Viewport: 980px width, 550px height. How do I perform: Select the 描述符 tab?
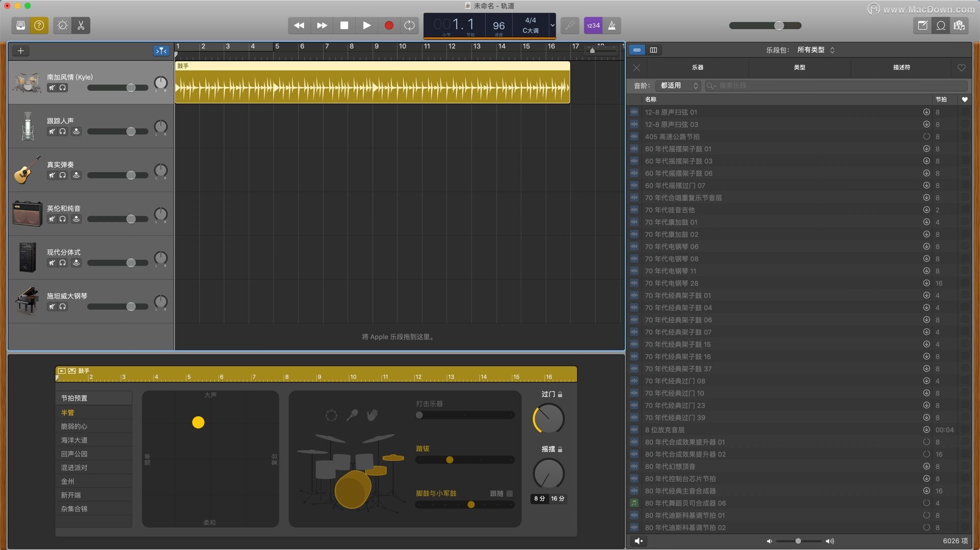[902, 67]
